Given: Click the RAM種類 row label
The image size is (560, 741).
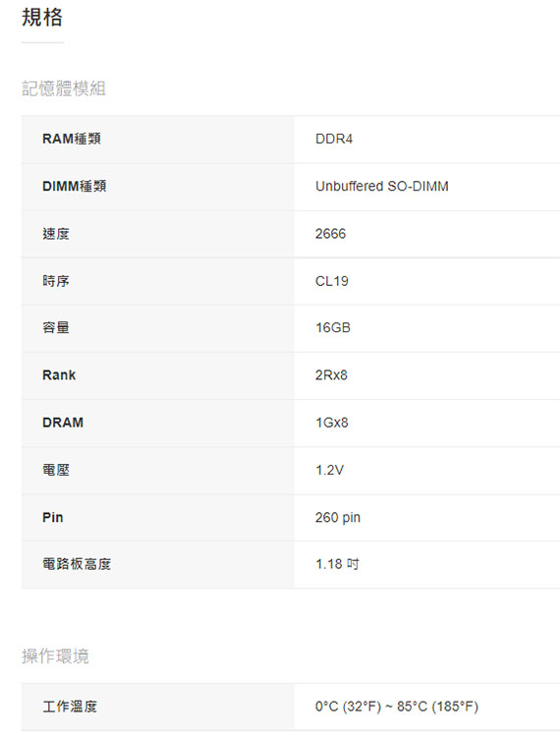Looking at the screenshot, I should coord(72,139).
